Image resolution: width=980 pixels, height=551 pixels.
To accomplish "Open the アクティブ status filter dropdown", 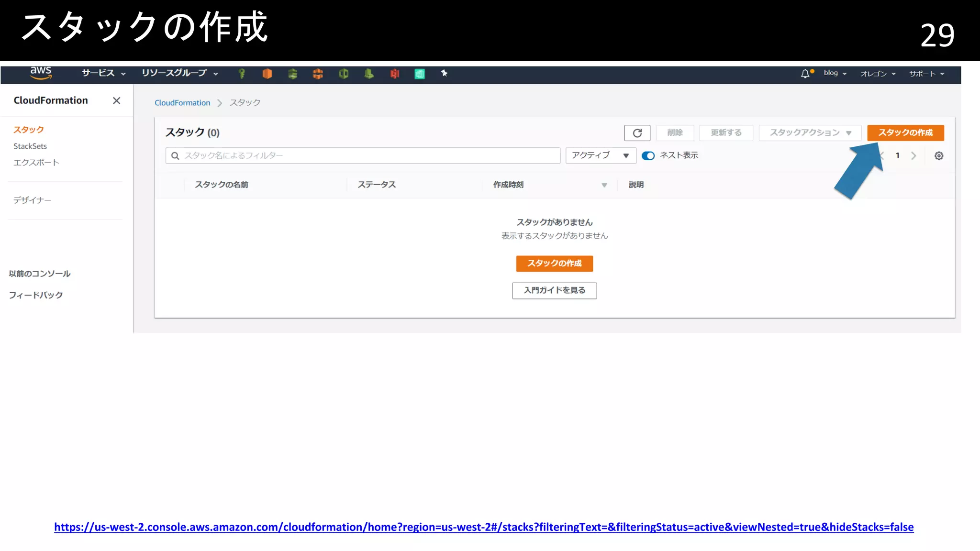I will click(x=601, y=155).
